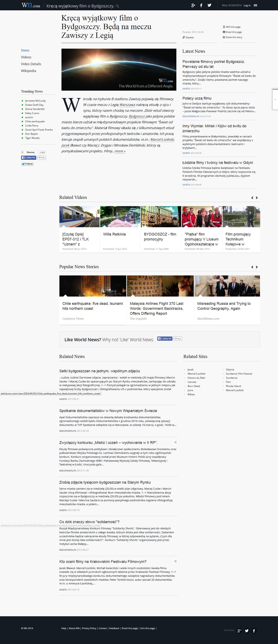Image resolution: width=278 pixels, height=644 pixels.
Task: Open Film promujący Technikum Kolejowe video
Action: tap(241, 216)
